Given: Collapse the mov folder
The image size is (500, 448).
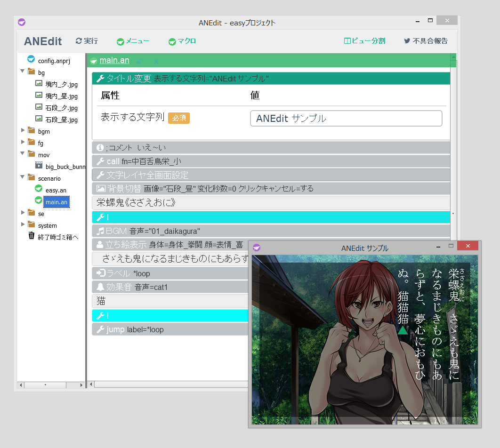Looking at the screenshot, I should (x=22, y=153).
